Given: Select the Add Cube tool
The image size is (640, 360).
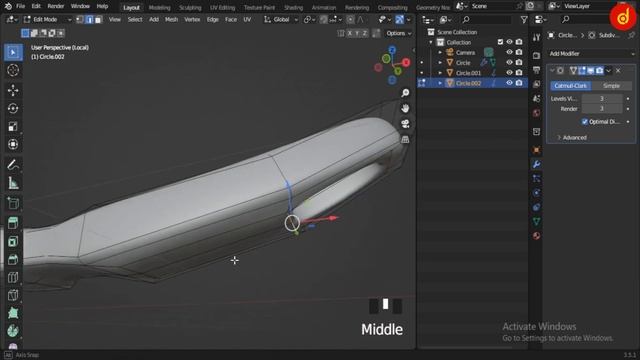Looking at the screenshot, I should tap(13, 203).
